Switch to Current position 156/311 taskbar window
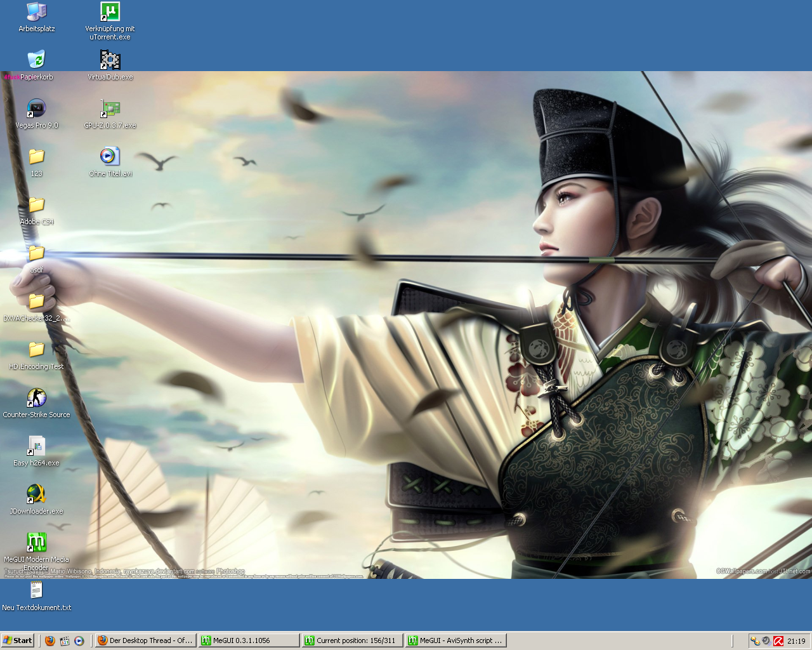 352,640
